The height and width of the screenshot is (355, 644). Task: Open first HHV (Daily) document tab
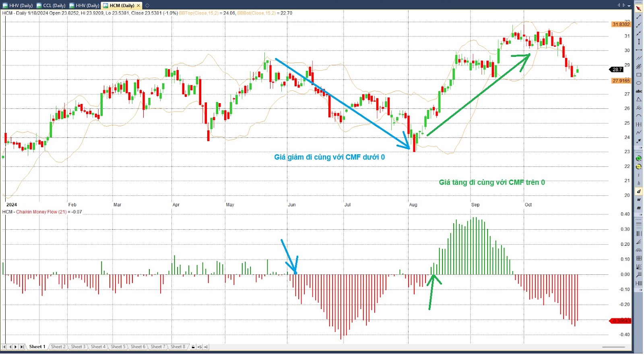tap(18, 6)
